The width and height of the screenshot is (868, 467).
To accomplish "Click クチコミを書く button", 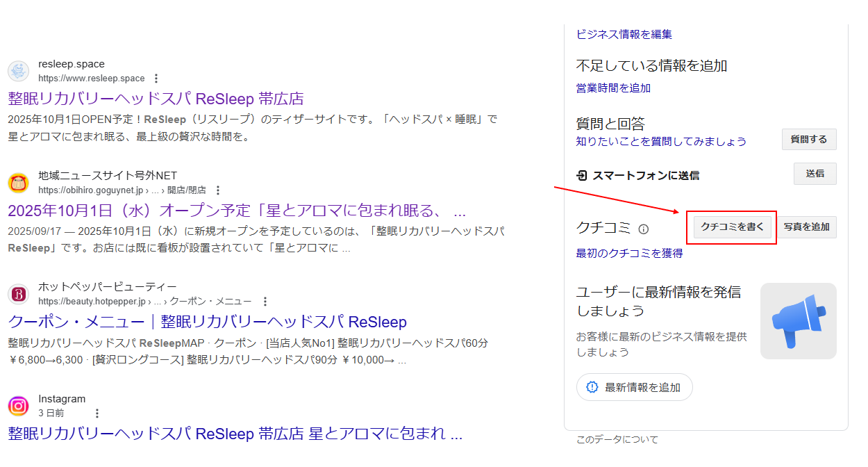I will tap(732, 227).
